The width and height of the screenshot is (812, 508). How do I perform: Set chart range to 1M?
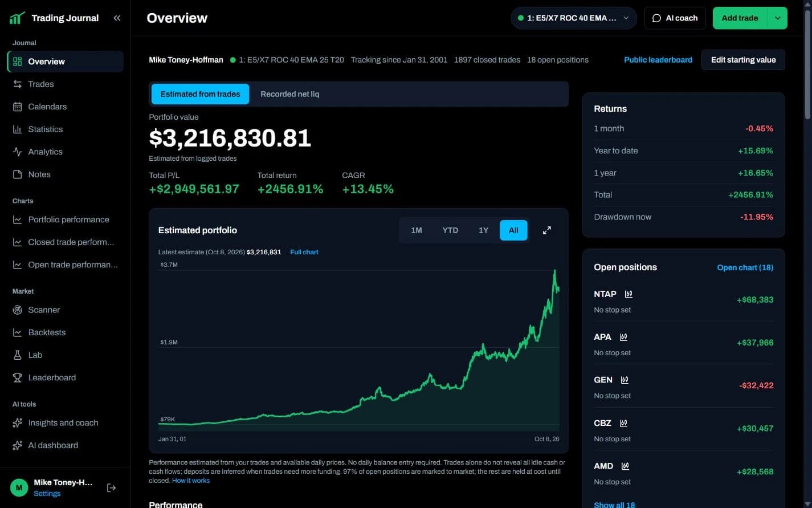tap(417, 230)
